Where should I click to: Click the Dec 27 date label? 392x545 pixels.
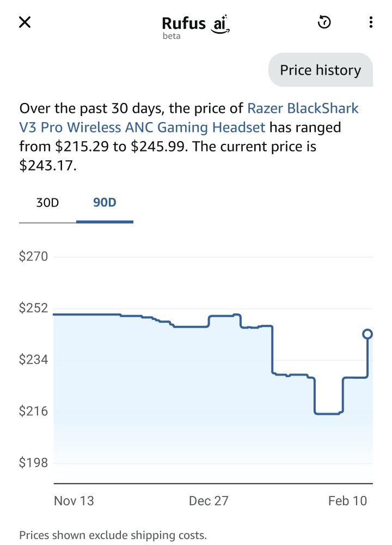[x=209, y=500]
